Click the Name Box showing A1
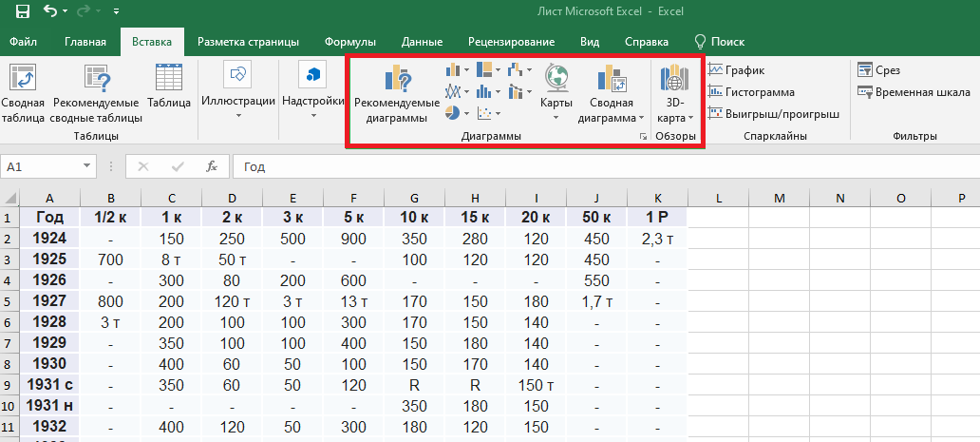 (41, 167)
